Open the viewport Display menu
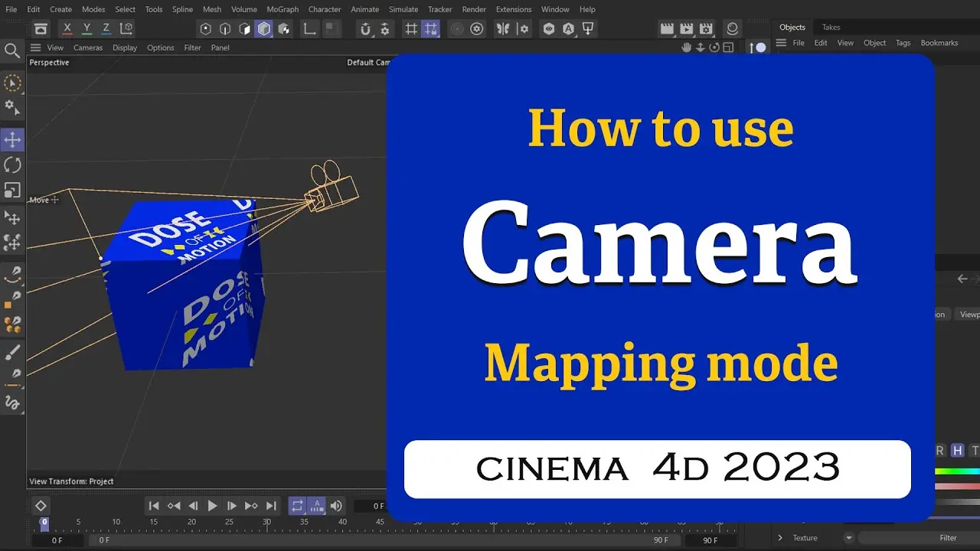 [x=125, y=47]
